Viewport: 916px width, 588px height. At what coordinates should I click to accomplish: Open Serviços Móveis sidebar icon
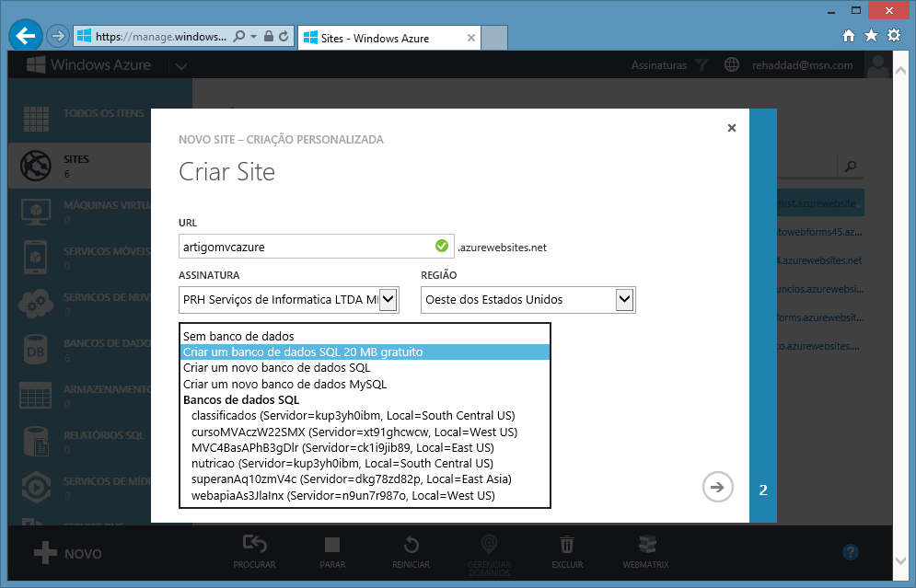(36, 257)
